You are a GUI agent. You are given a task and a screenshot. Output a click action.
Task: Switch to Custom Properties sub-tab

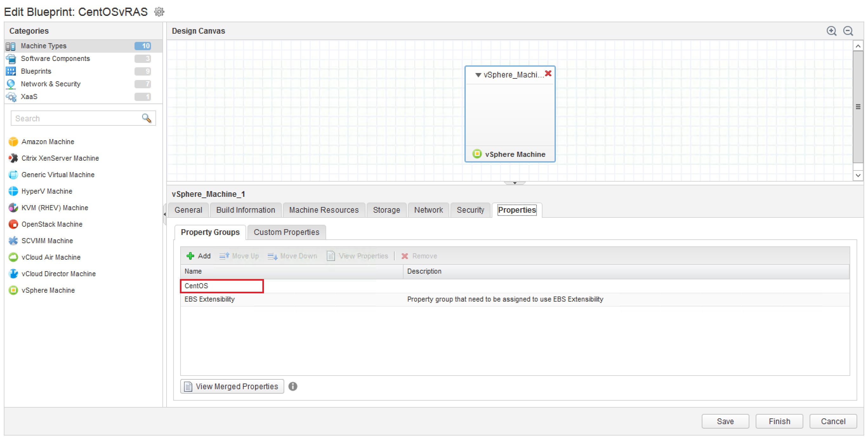pyautogui.click(x=286, y=232)
